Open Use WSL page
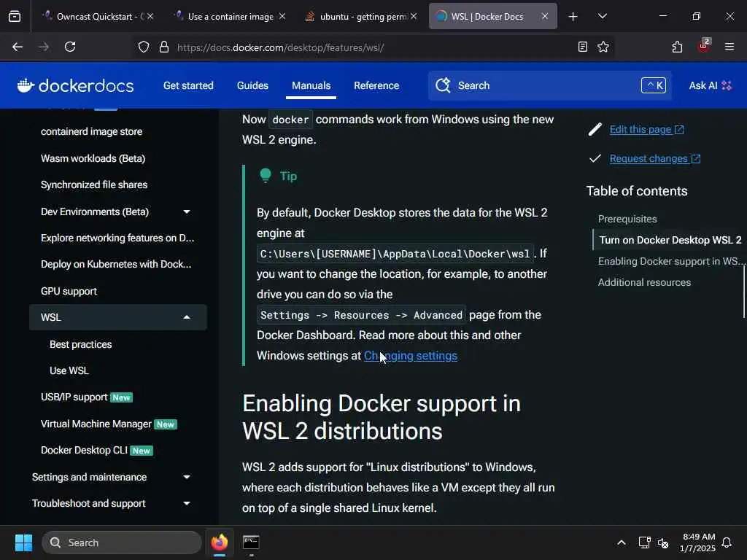 pos(69,370)
